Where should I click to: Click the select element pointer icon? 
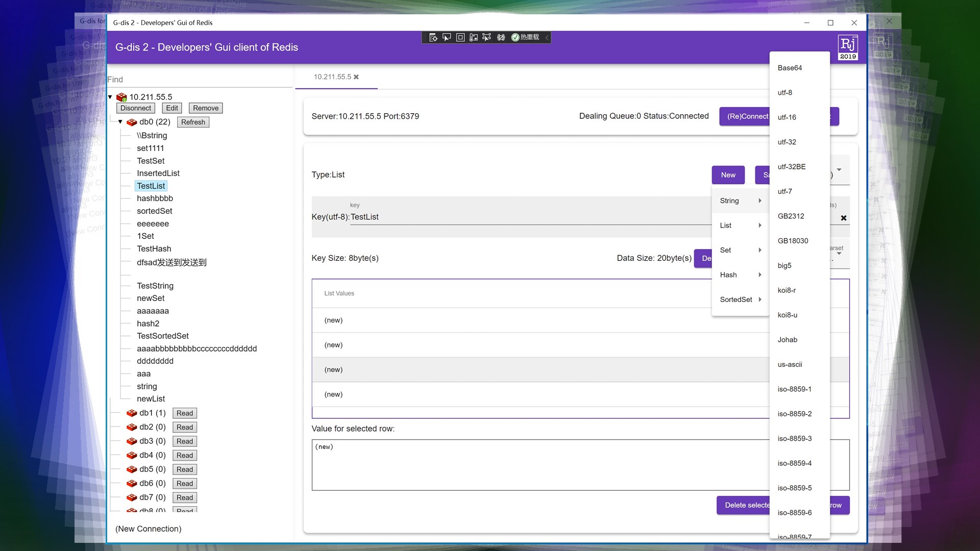[447, 37]
